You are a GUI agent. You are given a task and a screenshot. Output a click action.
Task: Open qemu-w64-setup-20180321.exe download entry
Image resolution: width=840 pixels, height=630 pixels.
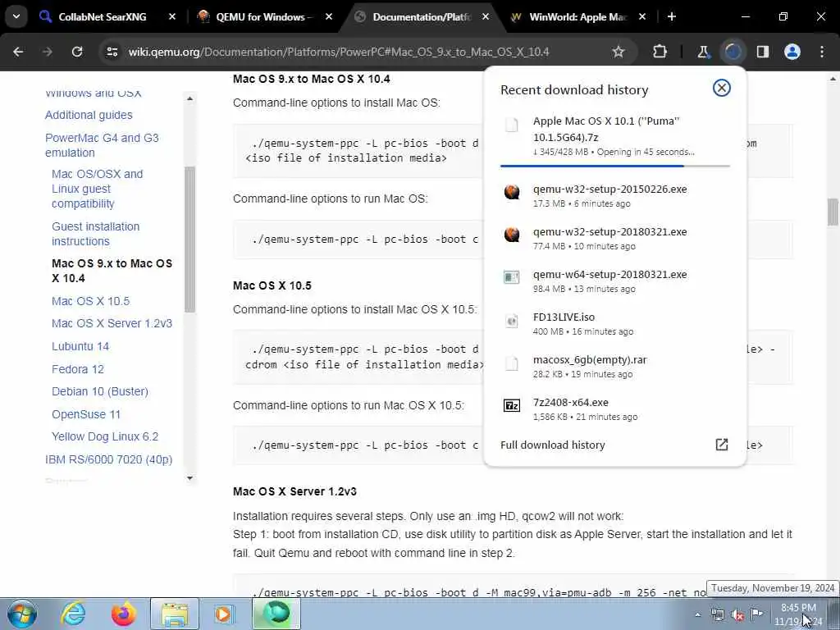(615, 281)
